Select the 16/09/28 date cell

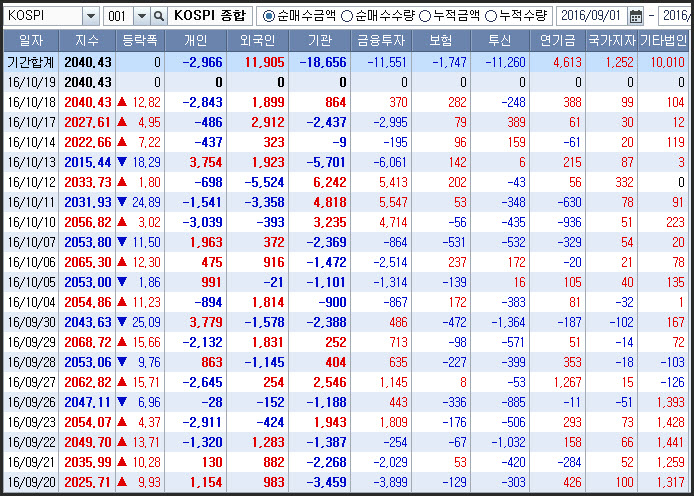click(x=31, y=362)
